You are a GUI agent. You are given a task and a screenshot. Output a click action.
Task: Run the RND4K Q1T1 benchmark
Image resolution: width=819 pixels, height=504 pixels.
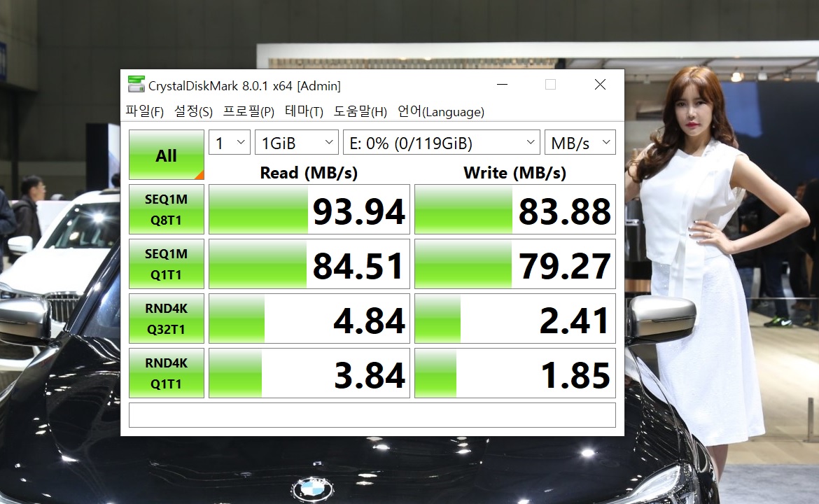pyautogui.click(x=166, y=373)
